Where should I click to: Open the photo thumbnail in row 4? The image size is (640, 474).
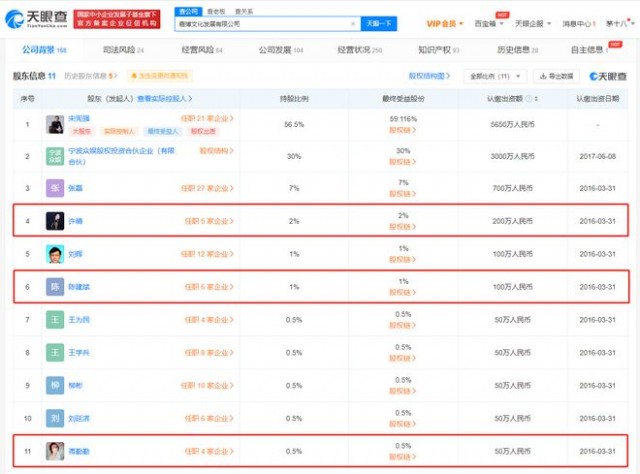[55, 221]
